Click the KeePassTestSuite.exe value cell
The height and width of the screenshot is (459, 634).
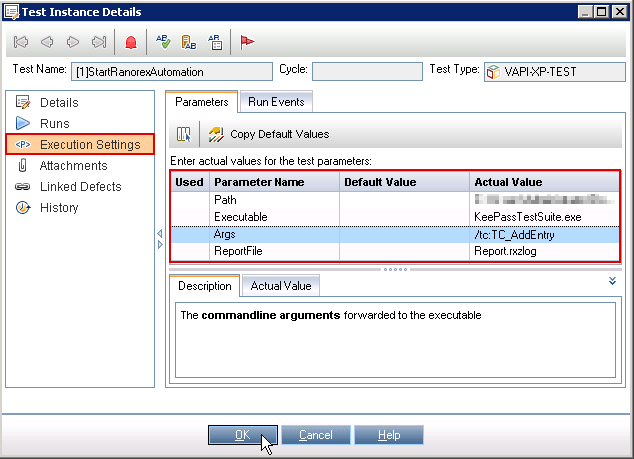coord(544,217)
